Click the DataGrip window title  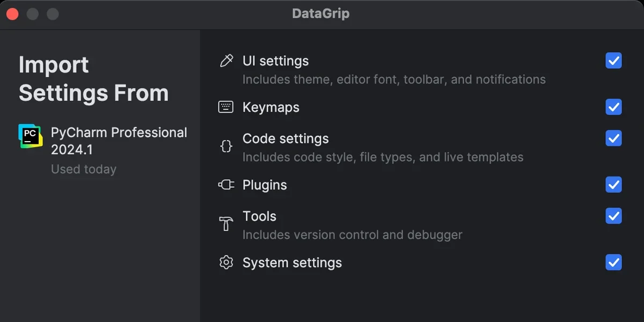pos(321,13)
